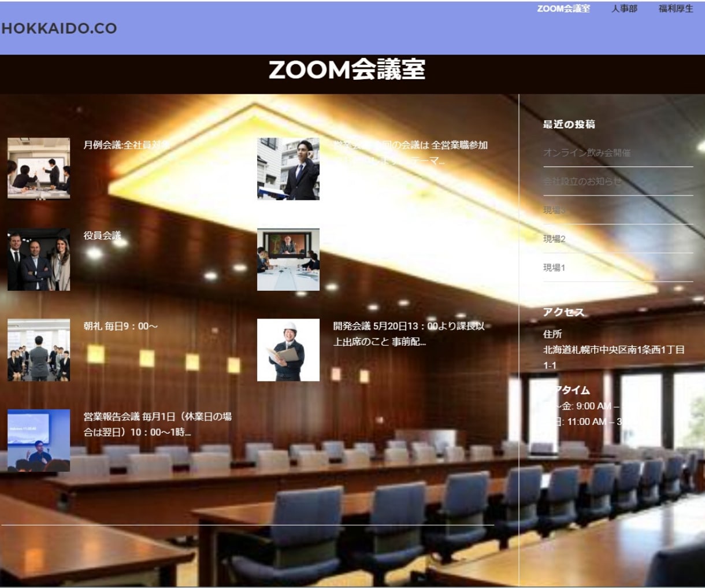705x588 pixels.
Task: Open the 朝礼 post thumbnail
Action: pyautogui.click(x=39, y=350)
